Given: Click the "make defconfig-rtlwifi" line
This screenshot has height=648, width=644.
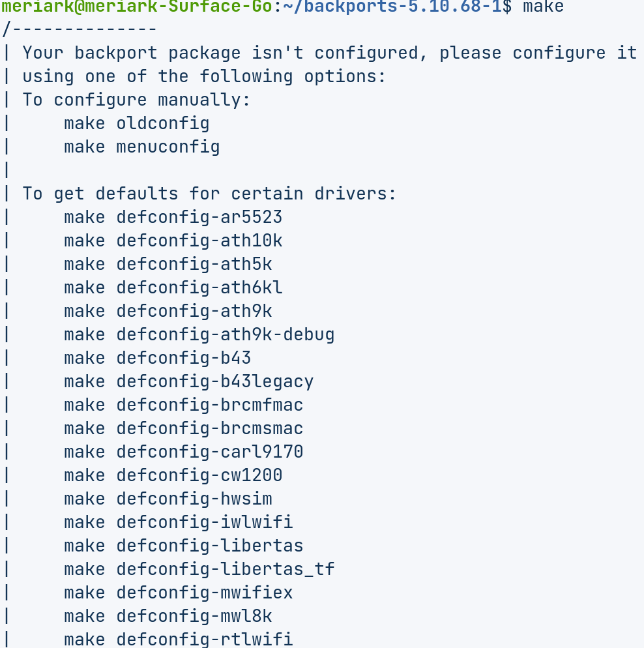Looking at the screenshot, I should click(178, 640).
